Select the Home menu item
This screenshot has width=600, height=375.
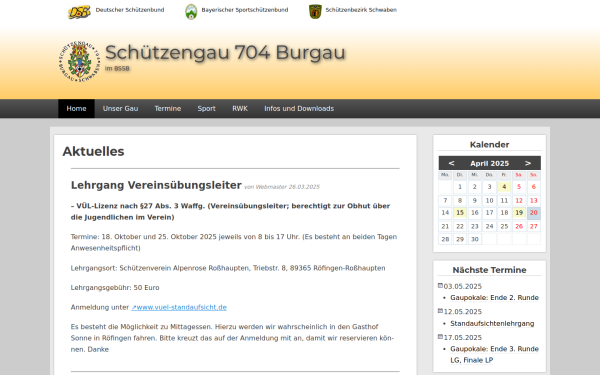coord(76,109)
